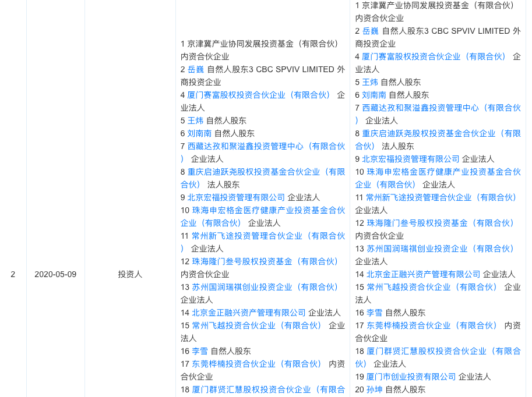This screenshot has height=397, width=532.
Task: Select row number 2 cell
Action: (x=13, y=274)
